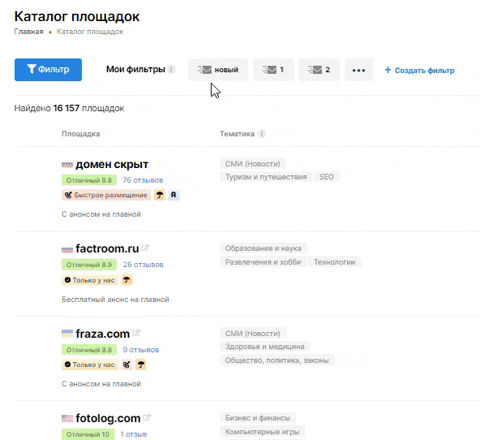480x440 pixels.
Task: Select saved filter number 1
Action: coord(273,70)
